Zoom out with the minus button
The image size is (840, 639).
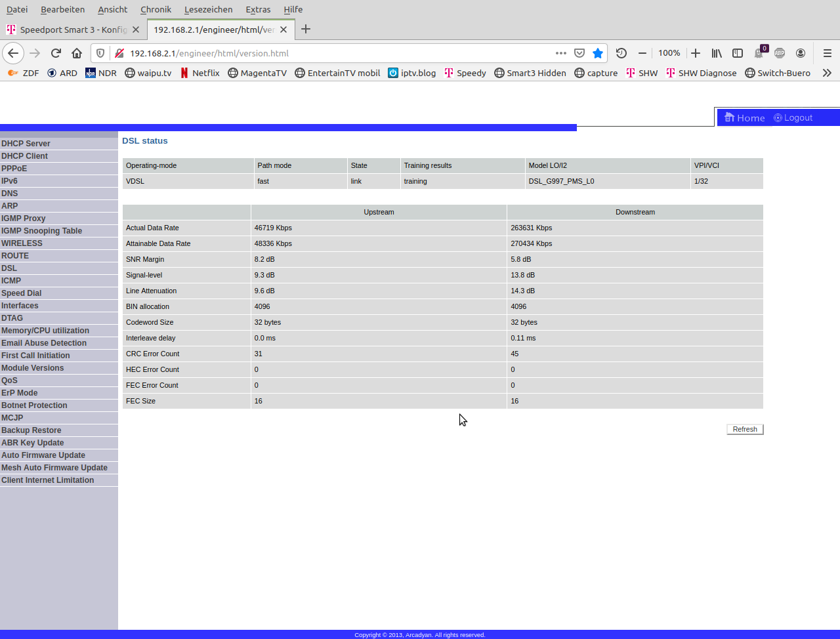(642, 53)
